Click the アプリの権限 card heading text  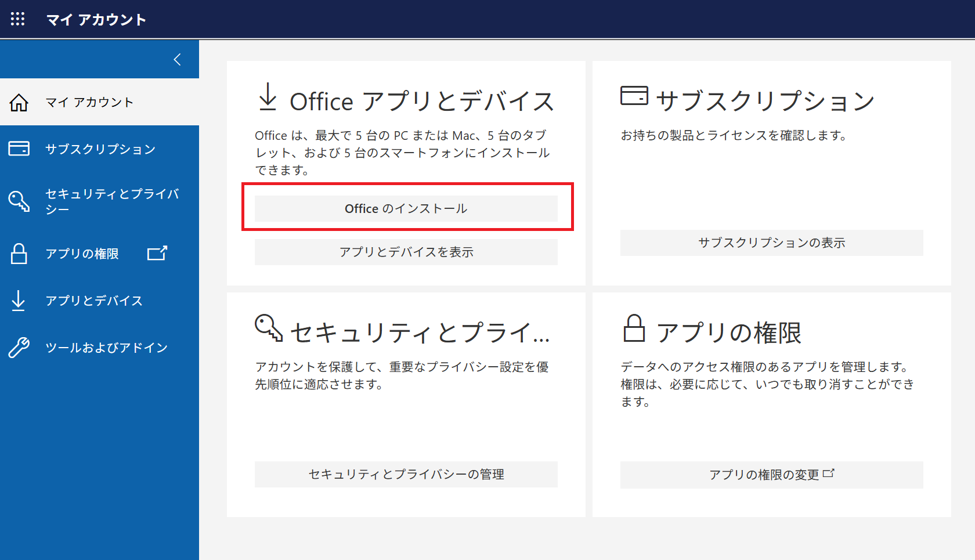[729, 333]
